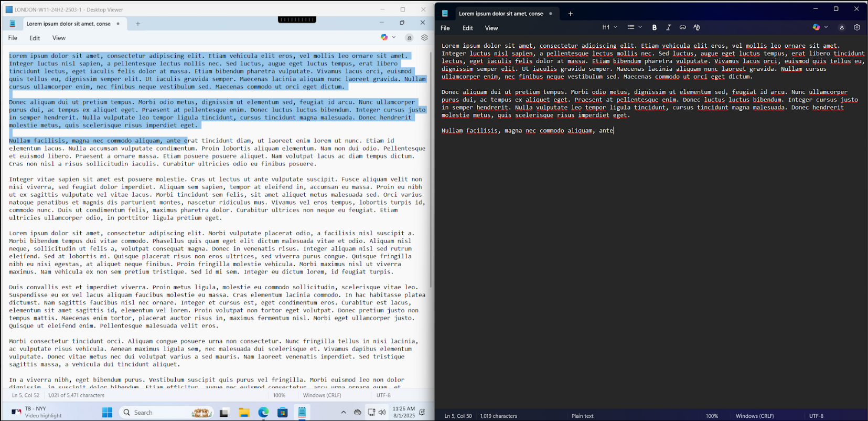Image resolution: width=868 pixels, height=421 pixels.
Task: Click Ln 5, Col 50 in dark Notepad
Action: click(458, 416)
